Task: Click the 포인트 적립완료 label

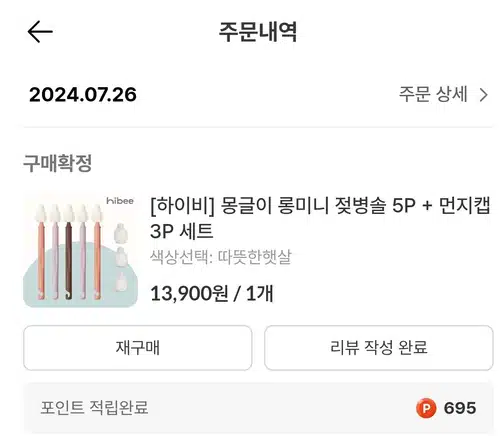Action: pos(94,408)
